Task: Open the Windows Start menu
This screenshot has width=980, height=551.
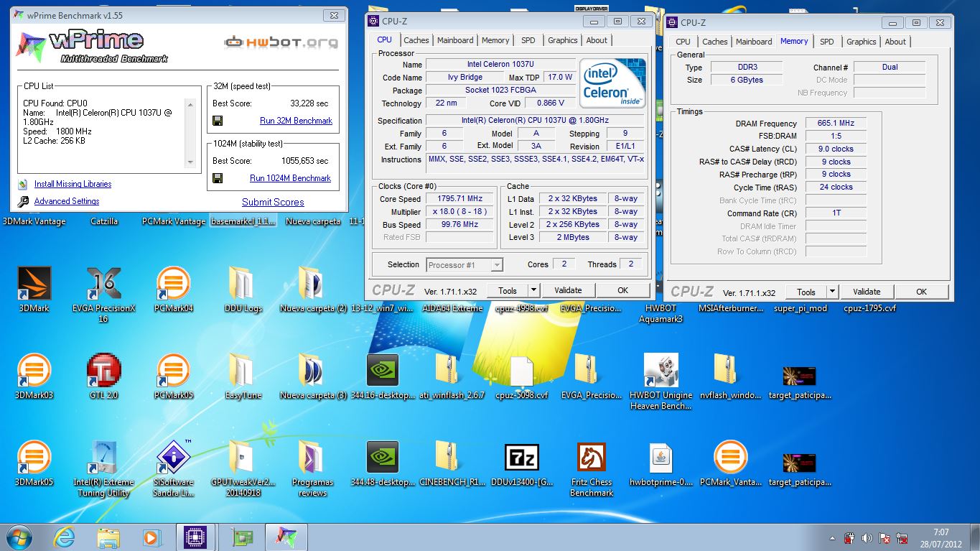Action: click(20, 536)
